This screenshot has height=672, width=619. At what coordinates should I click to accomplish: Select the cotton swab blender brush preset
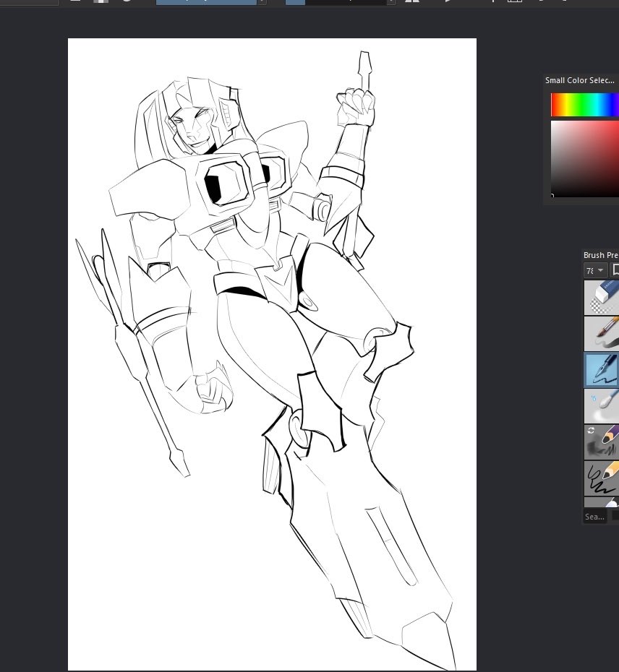click(602, 406)
